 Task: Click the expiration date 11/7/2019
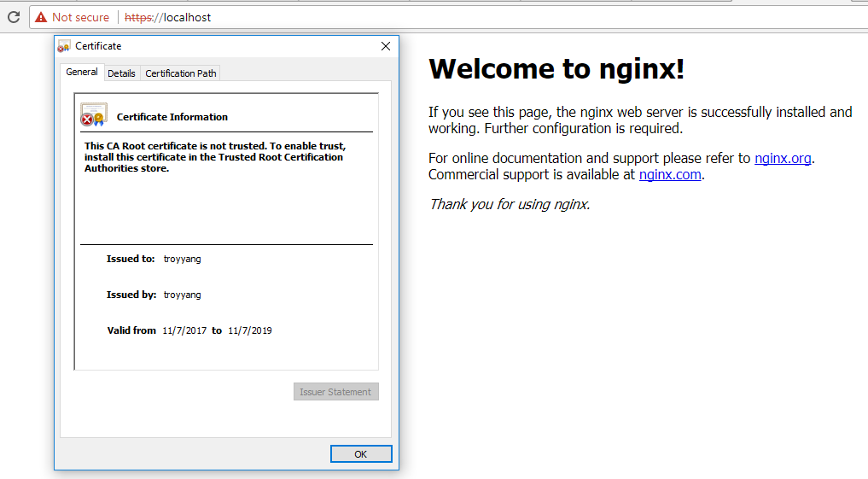pyautogui.click(x=250, y=330)
